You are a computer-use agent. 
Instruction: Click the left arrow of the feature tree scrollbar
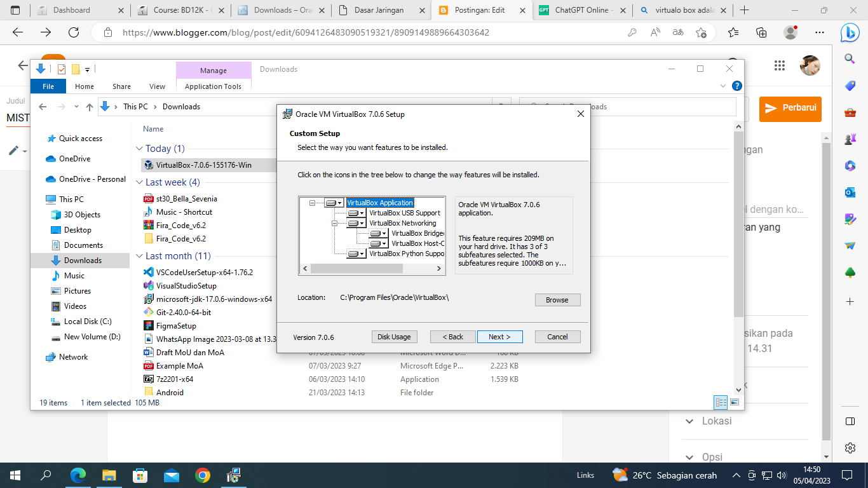(x=305, y=269)
